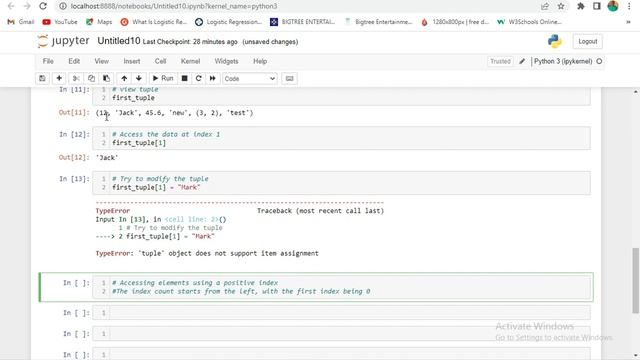This screenshot has height=360, width=640.
Task: Copy selected cells icon
Action: coord(91,78)
